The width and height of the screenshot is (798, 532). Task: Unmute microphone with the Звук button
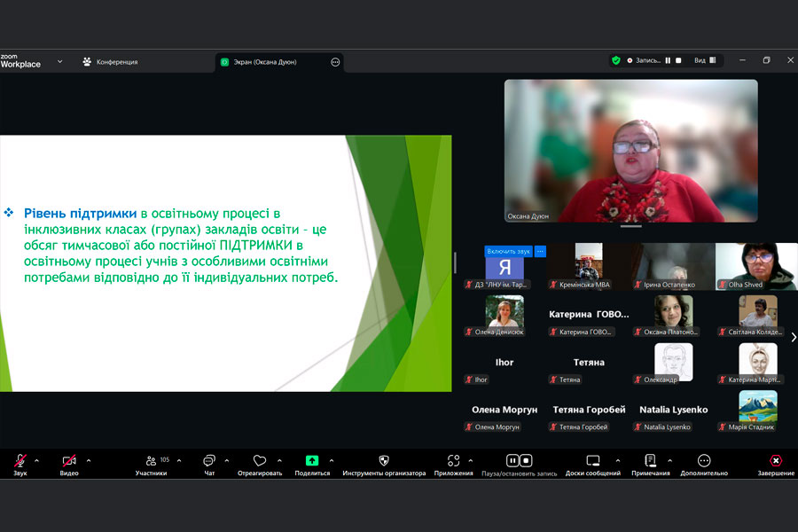pyautogui.click(x=20, y=461)
